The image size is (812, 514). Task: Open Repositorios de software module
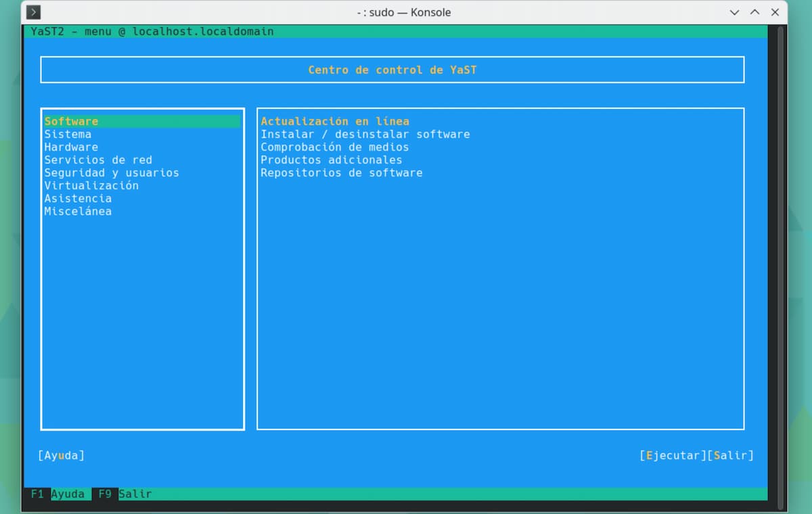point(342,173)
